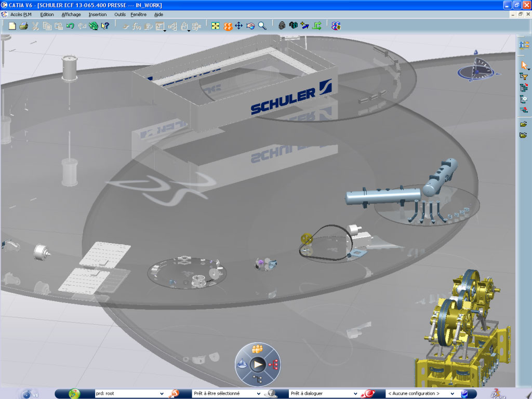This screenshot has width=532, height=399.
Task: Click the What's This help cursor icon
Action: [105, 26]
